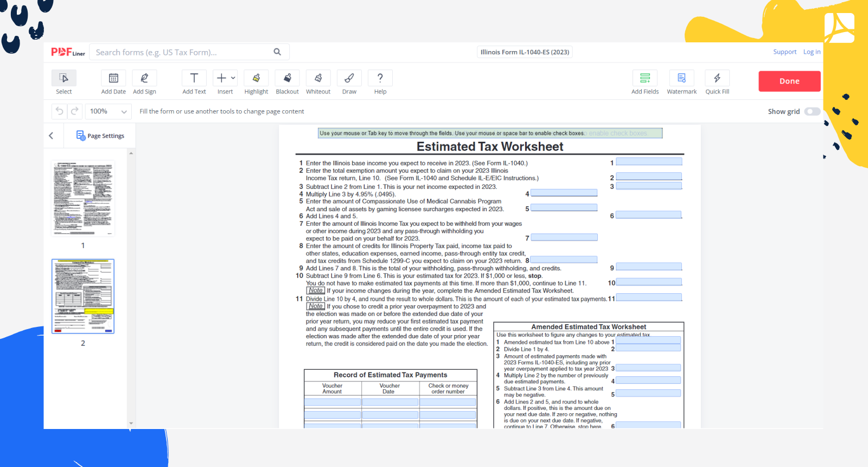Screen dimensions: 868x467
Task: Go to the PDFLiner logo home
Action: click(x=68, y=52)
